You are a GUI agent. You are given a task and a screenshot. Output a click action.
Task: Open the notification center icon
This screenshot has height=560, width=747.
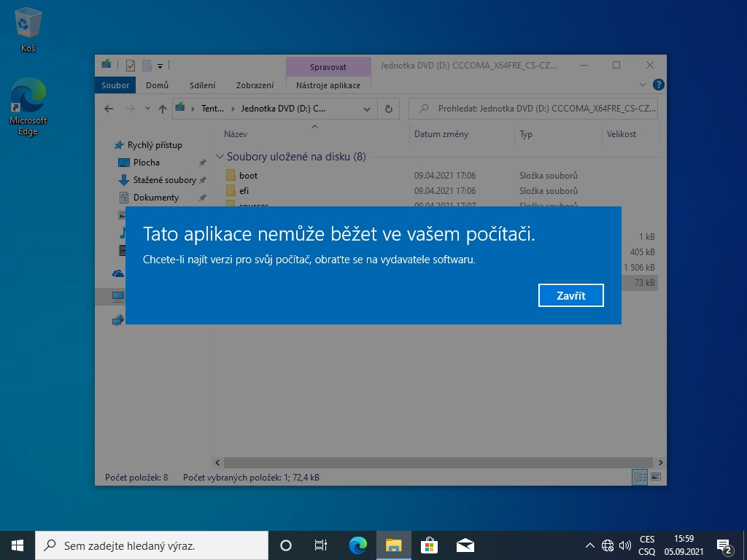tap(724, 545)
